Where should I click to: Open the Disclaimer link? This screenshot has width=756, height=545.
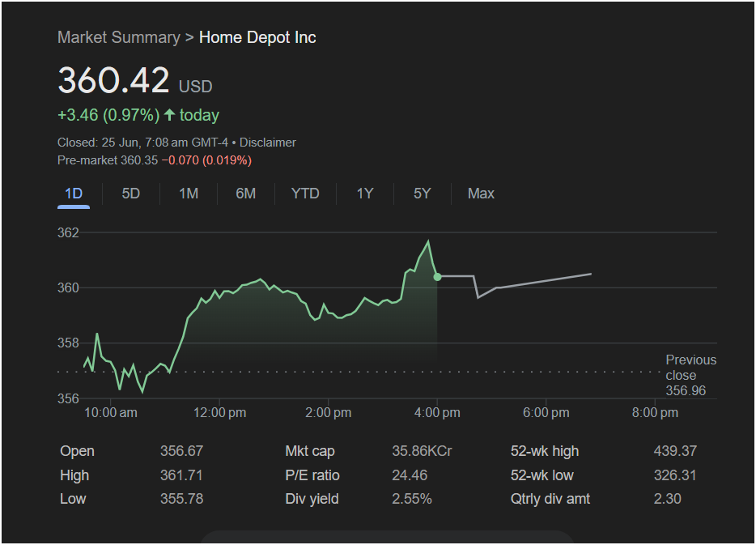point(268,143)
